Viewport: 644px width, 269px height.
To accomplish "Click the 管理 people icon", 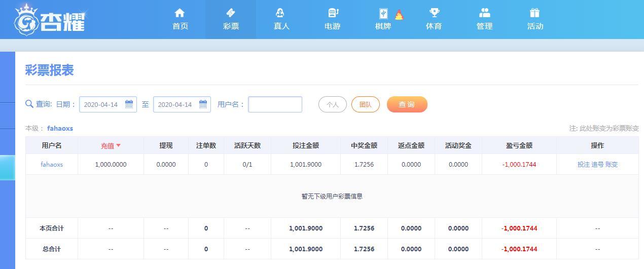I will pyautogui.click(x=485, y=13).
